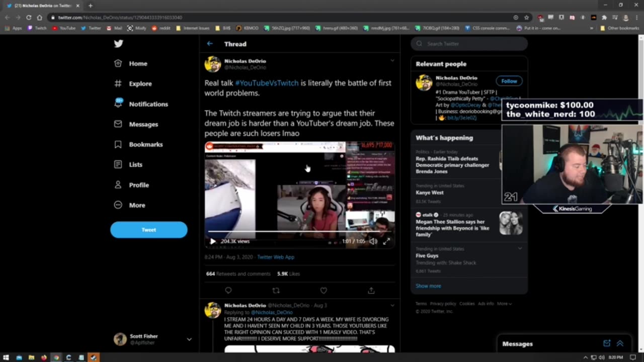
Task: Open the @Nicholas_DeOrio reply mention link
Action: click(x=272, y=312)
